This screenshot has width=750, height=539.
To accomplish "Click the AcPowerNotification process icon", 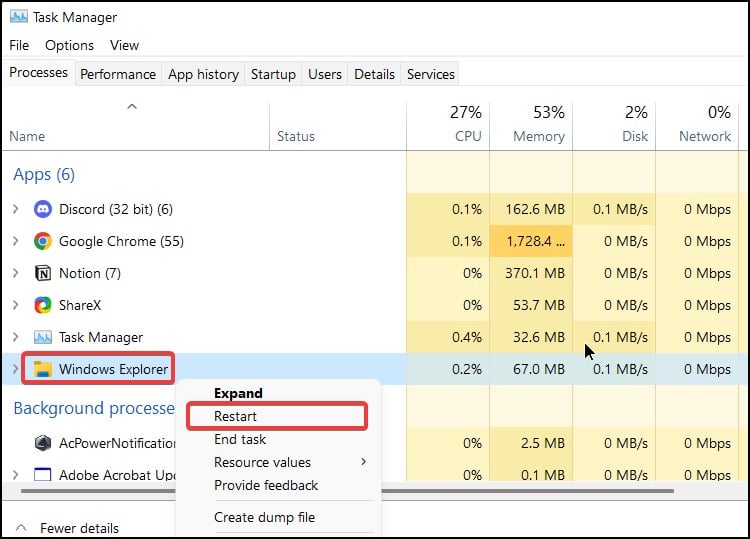I will point(43,443).
